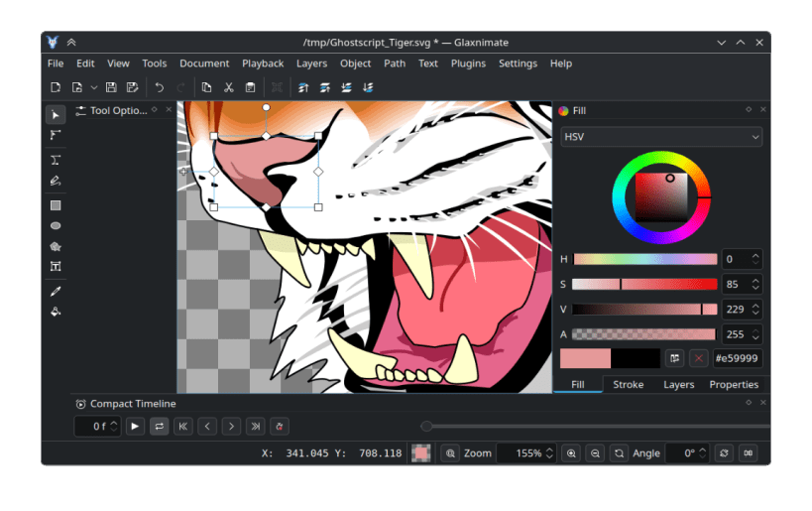
Task: Click the pink current color swatch
Action: (585, 358)
